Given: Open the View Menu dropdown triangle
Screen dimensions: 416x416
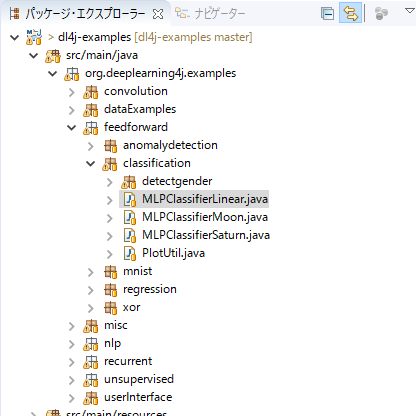Looking at the screenshot, I should coord(410,11).
